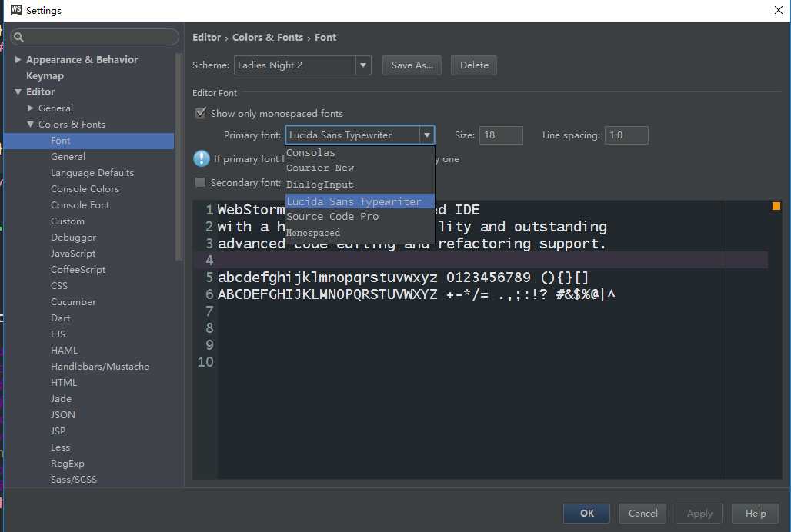Confirm settings with OK button

point(586,513)
